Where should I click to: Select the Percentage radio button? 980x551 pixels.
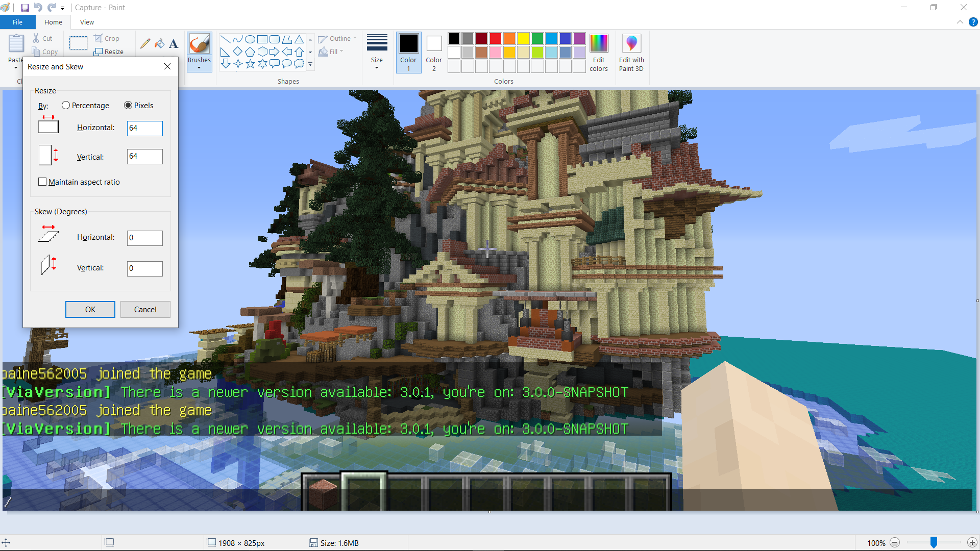pyautogui.click(x=66, y=106)
